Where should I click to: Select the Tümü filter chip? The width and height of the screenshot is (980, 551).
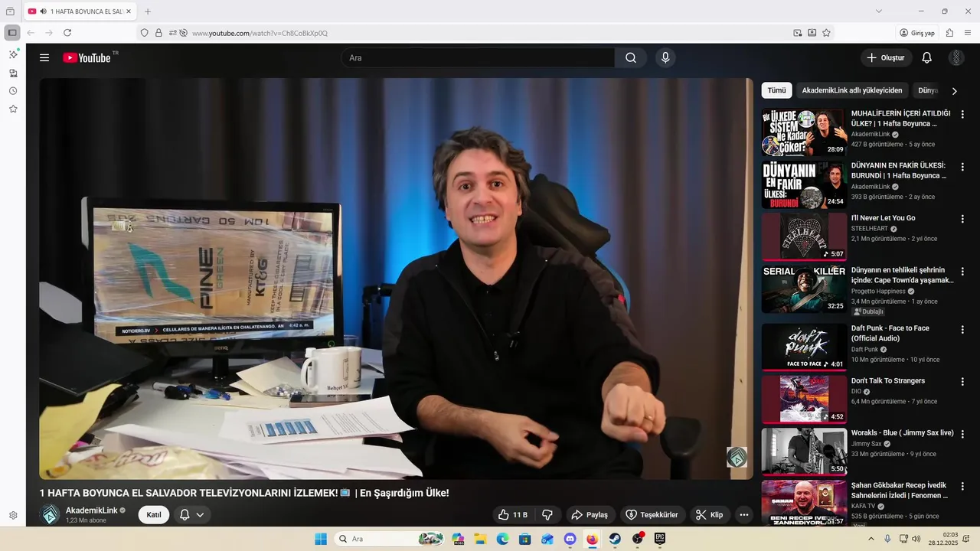776,90
